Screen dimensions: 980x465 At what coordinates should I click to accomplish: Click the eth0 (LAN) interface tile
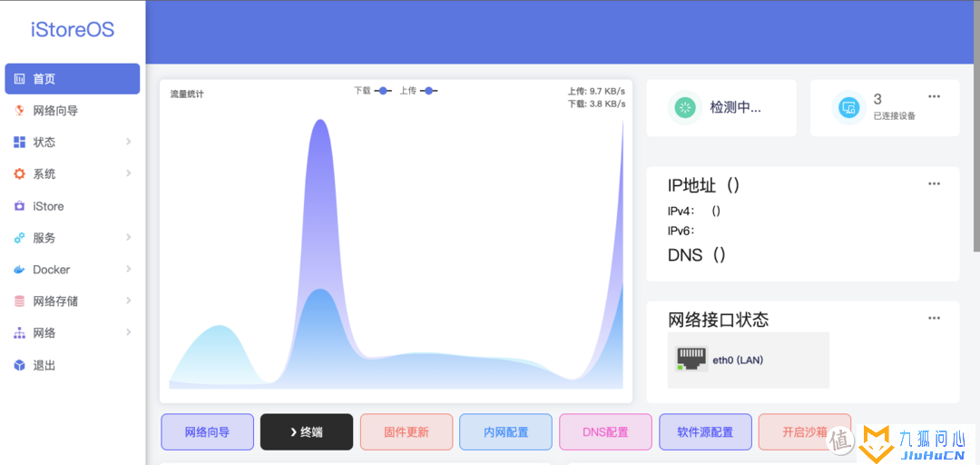coord(748,360)
